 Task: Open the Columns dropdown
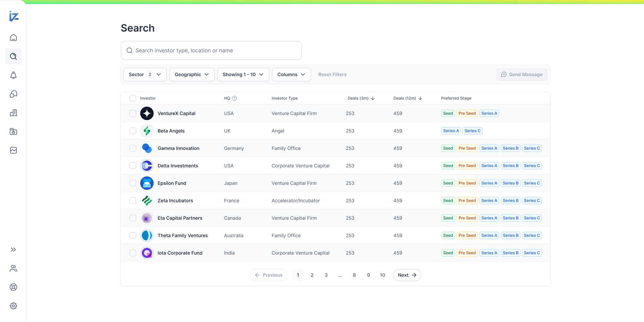tap(291, 74)
